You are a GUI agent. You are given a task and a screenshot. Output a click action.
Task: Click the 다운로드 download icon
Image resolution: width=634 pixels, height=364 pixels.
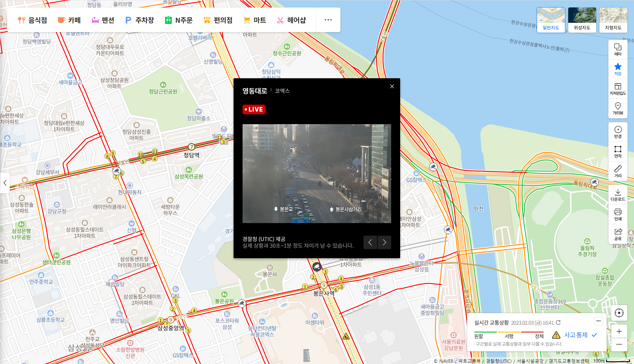click(617, 195)
